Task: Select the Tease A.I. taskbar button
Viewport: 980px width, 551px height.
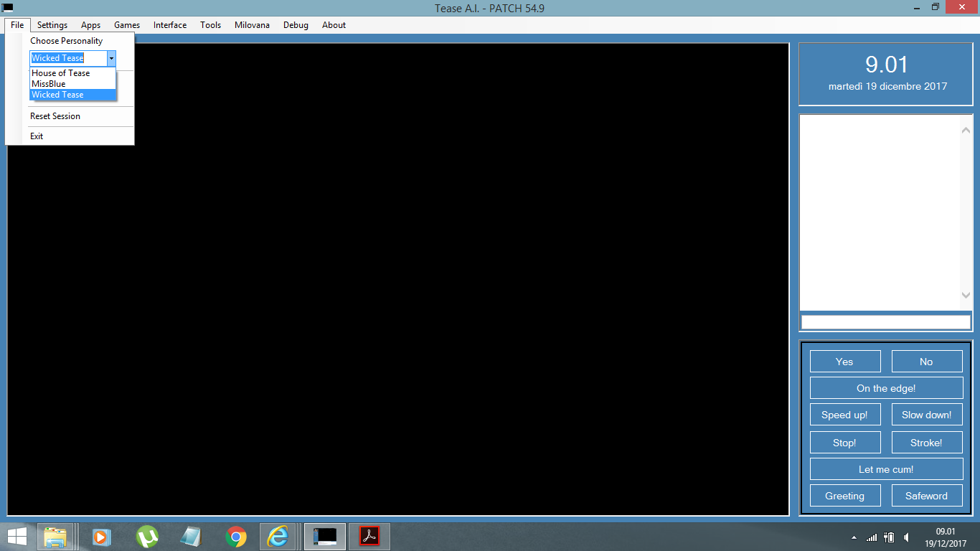Action: tap(325, 537)
